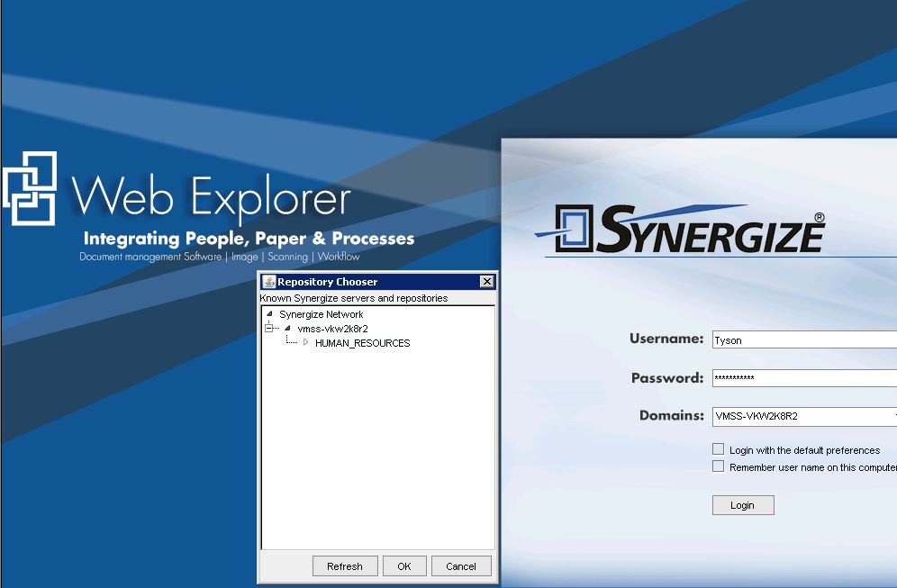Close the Repository Chooser dialog
The image size is (897, 588).
[487, 282]
